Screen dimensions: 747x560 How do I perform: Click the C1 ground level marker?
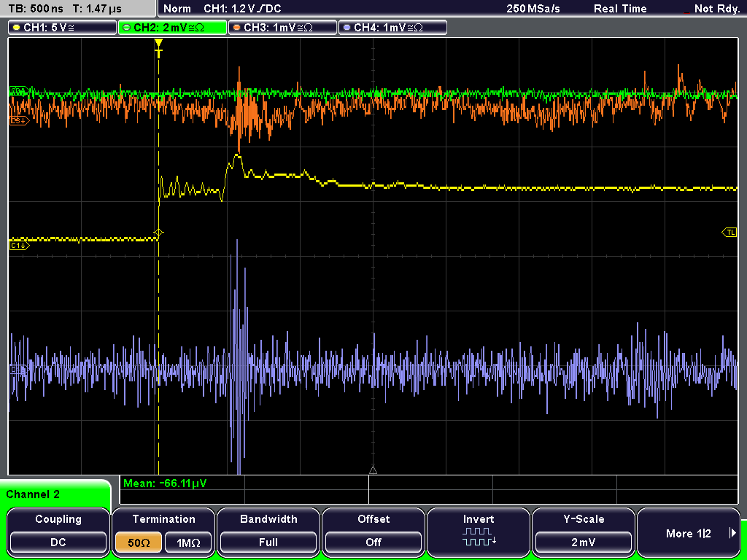tap(19, 245)
